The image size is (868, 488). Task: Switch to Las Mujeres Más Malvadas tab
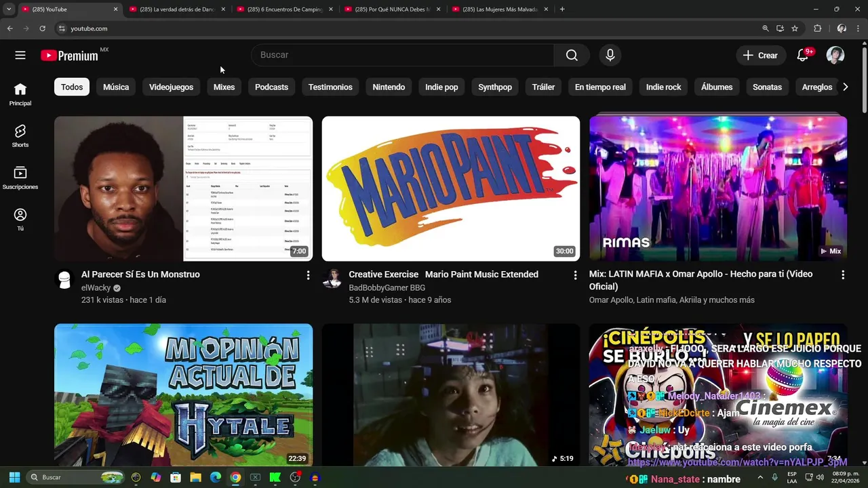pyautogui.click(x=500, y=9)
